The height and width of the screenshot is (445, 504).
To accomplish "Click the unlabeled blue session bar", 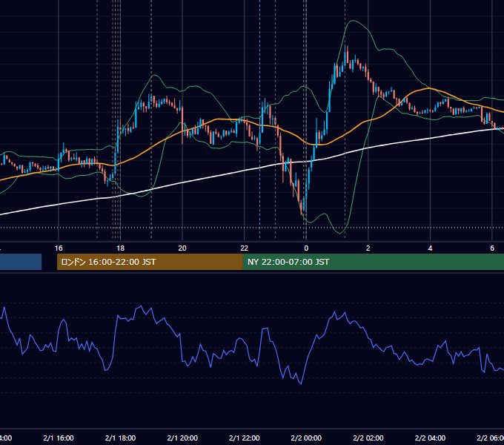I will pos(21,262).
